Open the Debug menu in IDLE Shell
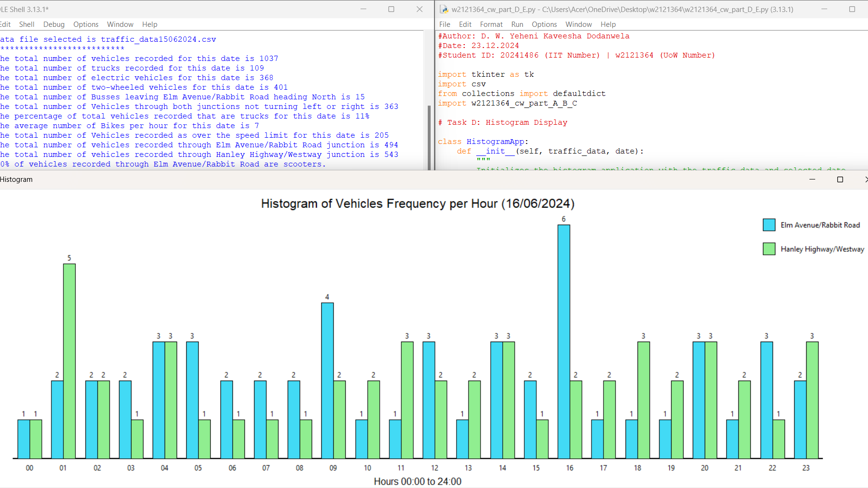 54,24
